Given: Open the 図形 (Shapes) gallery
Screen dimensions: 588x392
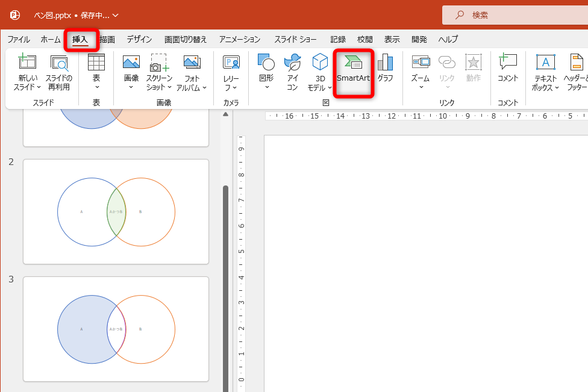Looking at the screenshot, I should point(265,71).
